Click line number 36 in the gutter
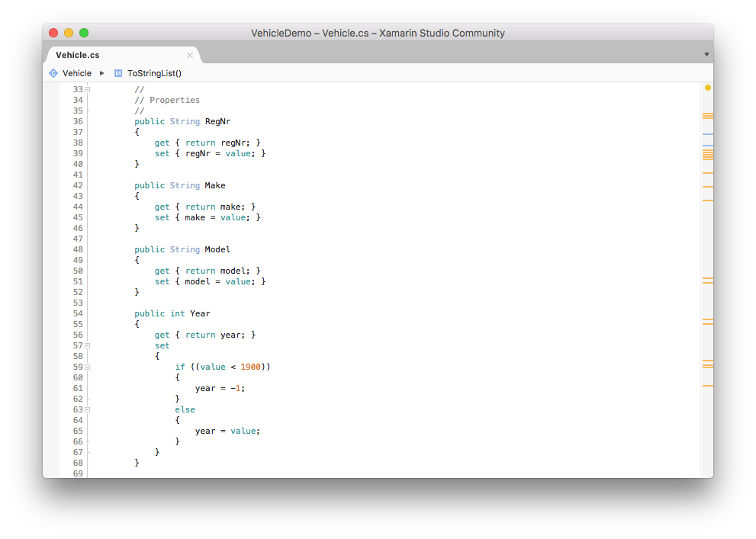The image size is (756, 539). (x=78, y=121)
